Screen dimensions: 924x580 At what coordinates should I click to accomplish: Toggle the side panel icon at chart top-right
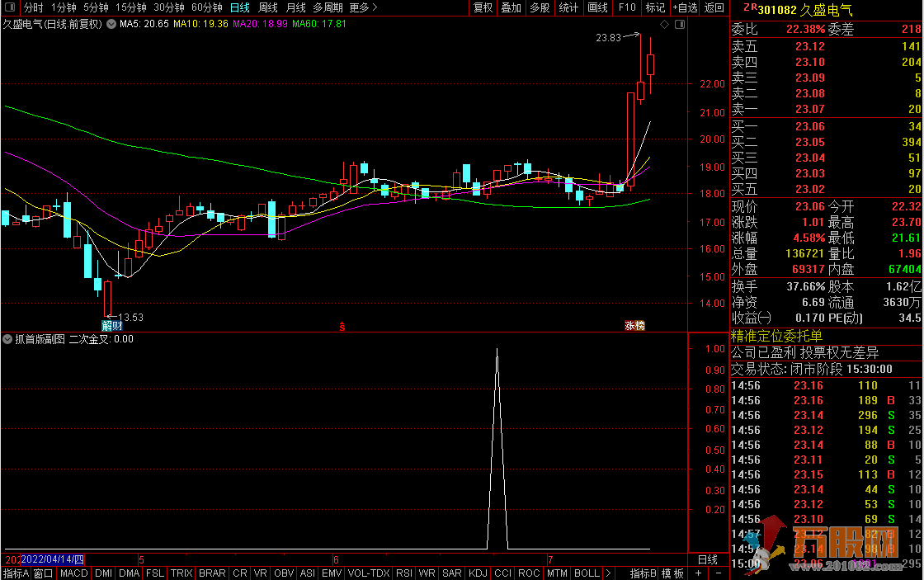point(680,24)
